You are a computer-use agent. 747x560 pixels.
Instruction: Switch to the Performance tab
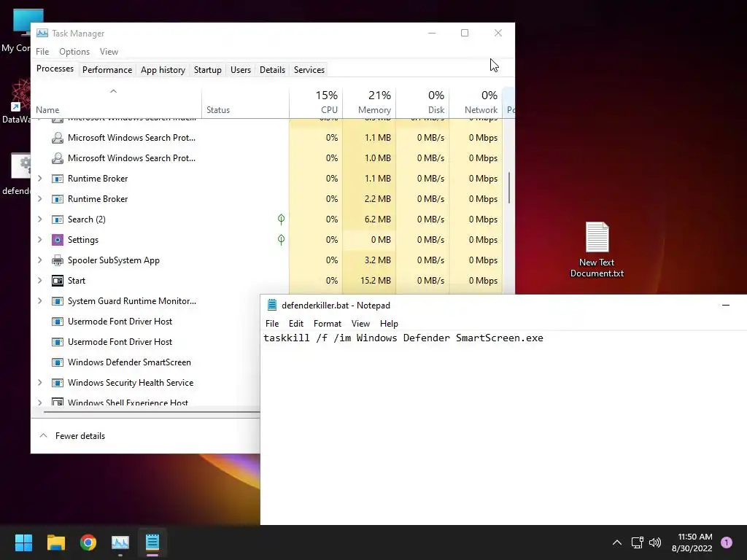(107, 69)
